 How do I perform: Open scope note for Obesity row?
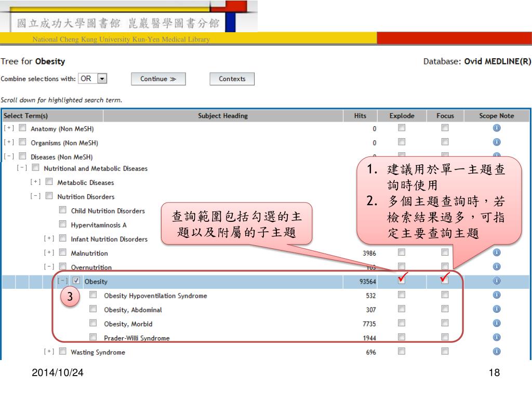pyautogui.click(x=496, y=281)
